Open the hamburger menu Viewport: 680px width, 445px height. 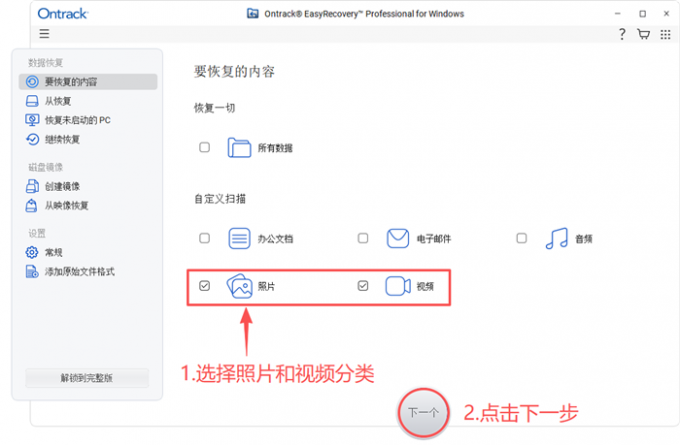click(44, 33)
